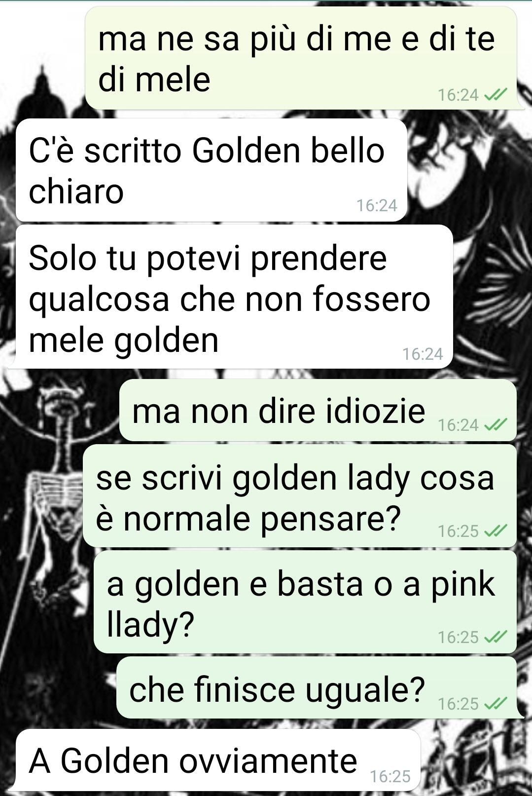Screen dimensions: 532x796
Task: Tap the 'ma non dire idiozie' bubble
Action: click(x=318, y=411)
